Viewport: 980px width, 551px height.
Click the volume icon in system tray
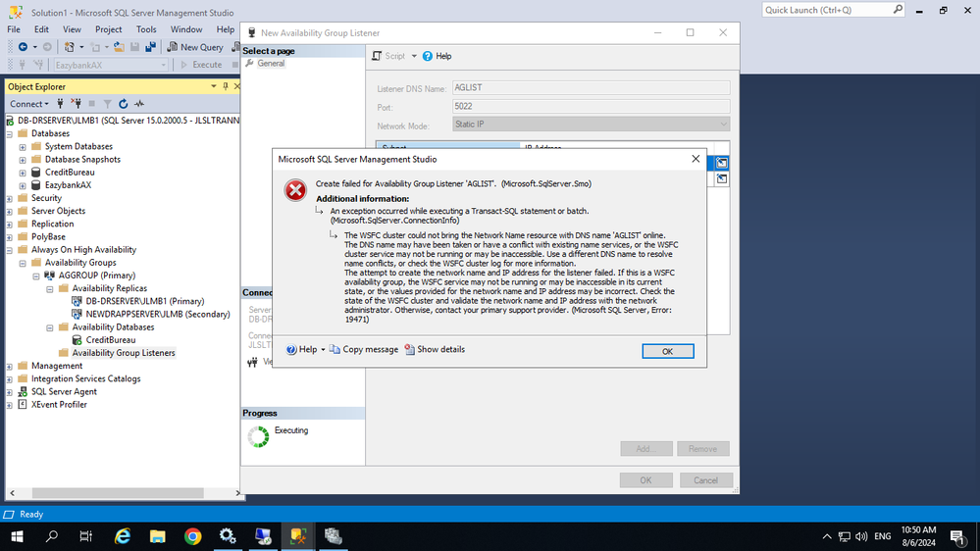pos(861,536)
